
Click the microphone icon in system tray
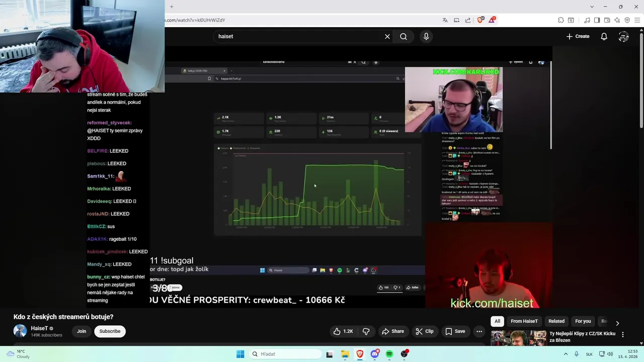point(577,354)
